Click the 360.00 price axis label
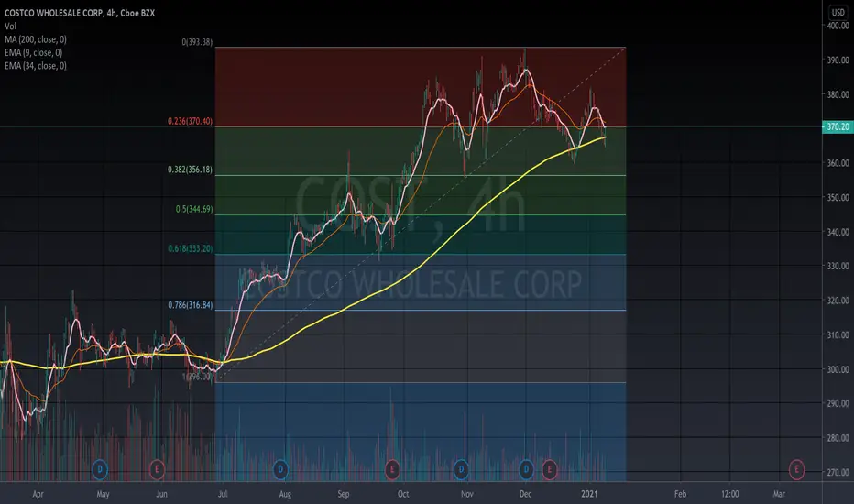The width and height of the screenshot is (854, 504). coord(838,163)
